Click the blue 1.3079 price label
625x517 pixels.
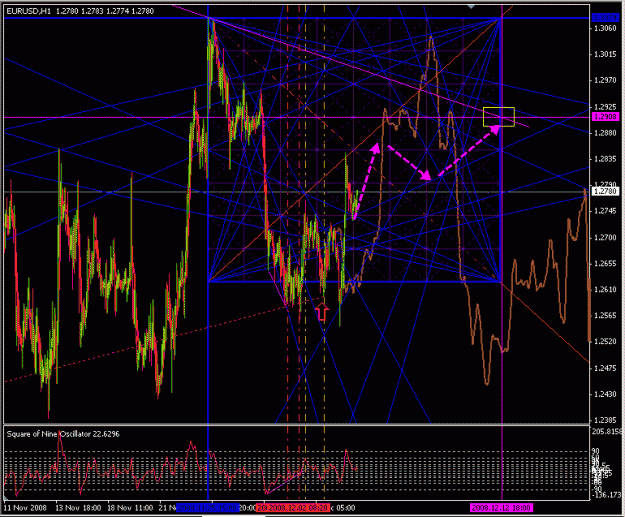[x=605, y=18]
